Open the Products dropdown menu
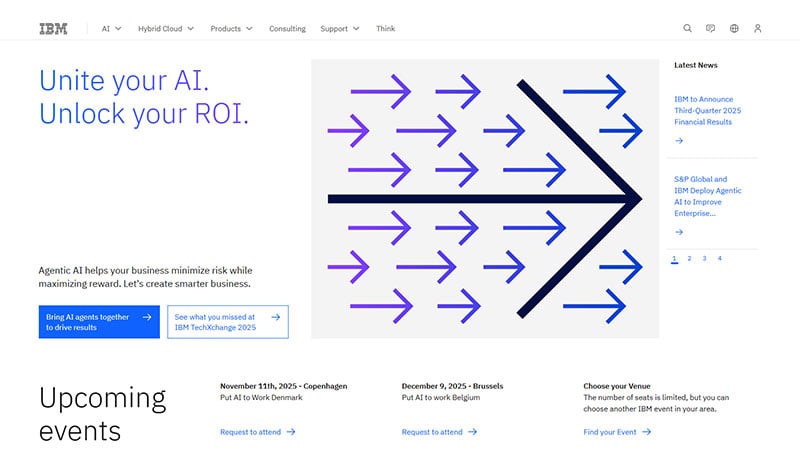This screenshot has width=800, height=463. point(231,29)
